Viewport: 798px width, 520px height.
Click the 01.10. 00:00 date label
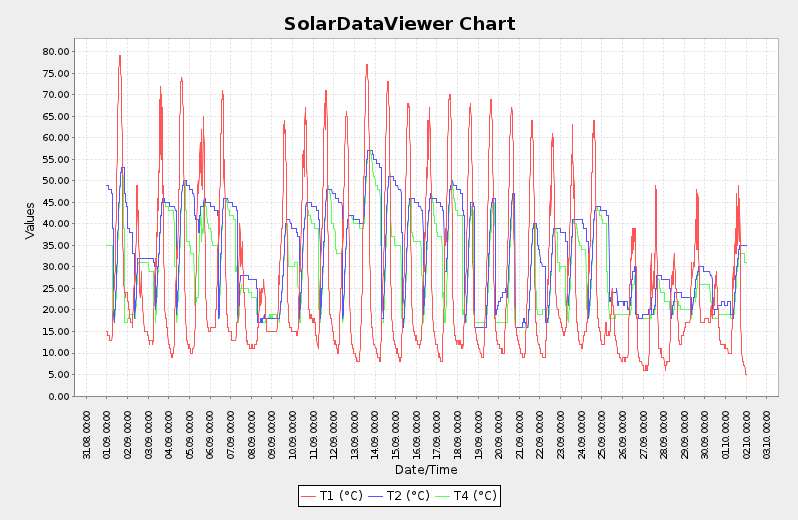(x=725, y=435)
